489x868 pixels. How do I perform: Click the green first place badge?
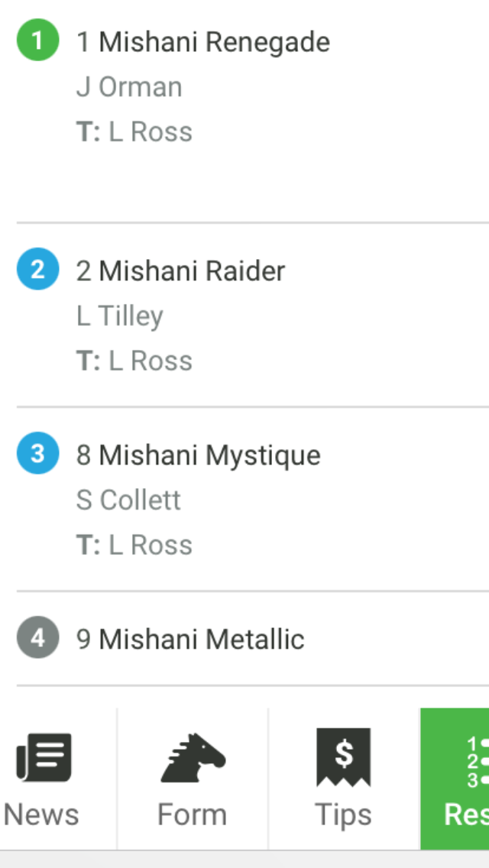pos(37,40)
